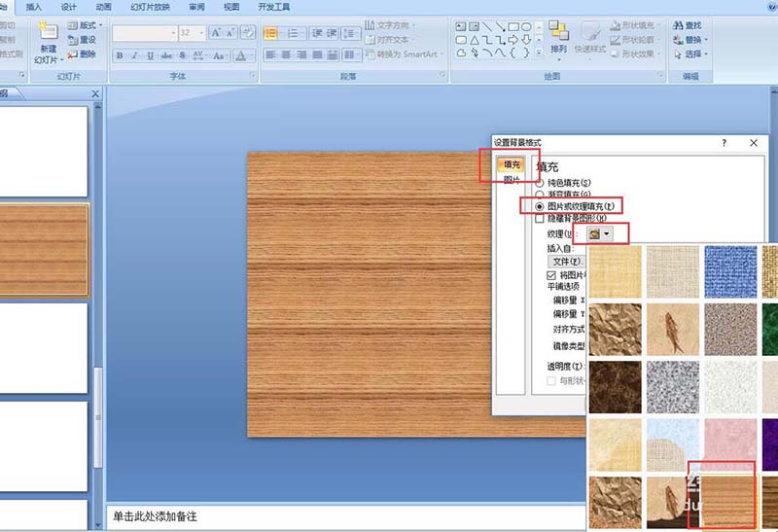778x532 pixels.
Task: Select the rectangle shape in gallery
Action: coord(513,27)
